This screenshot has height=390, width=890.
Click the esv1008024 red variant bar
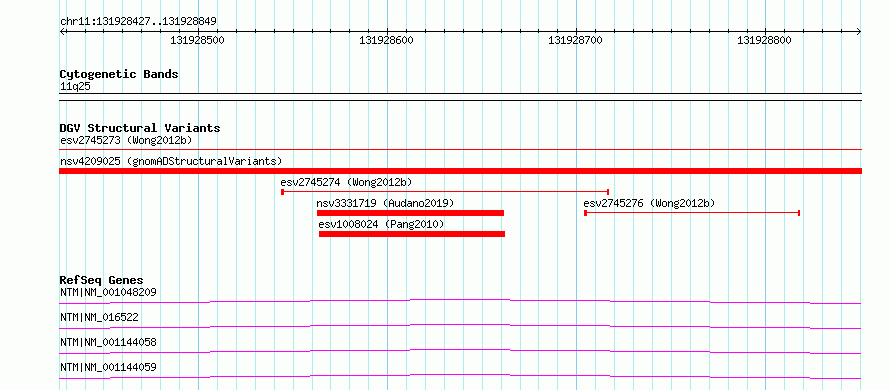412,234
